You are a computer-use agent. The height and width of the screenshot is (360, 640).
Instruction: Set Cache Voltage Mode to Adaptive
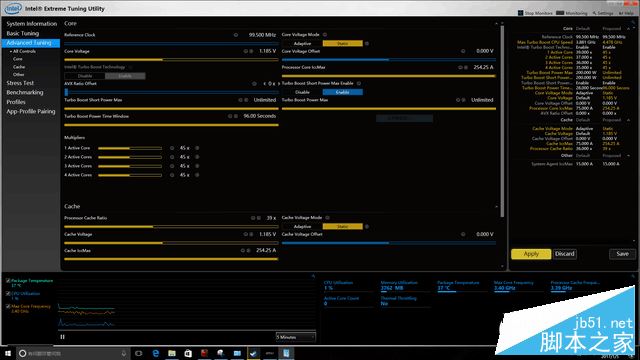click(302, 227)
